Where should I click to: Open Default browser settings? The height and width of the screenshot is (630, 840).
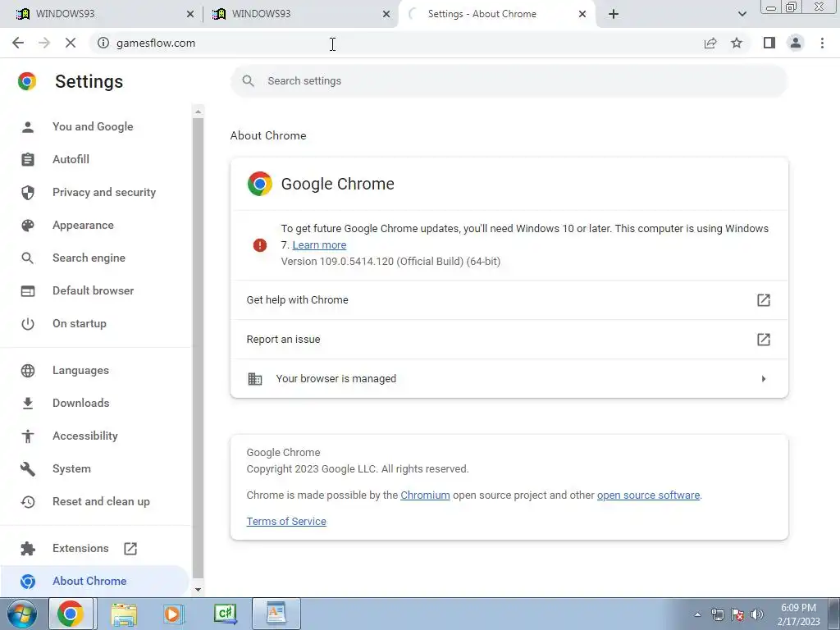(94, 290)
